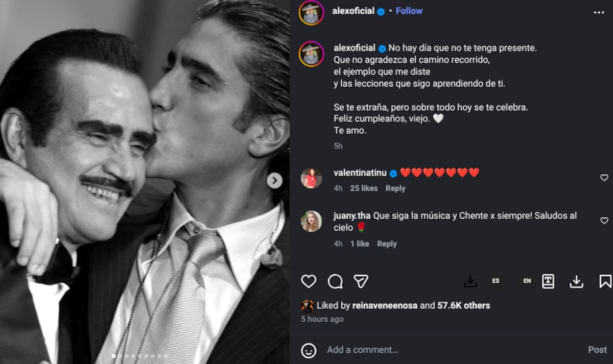Switch translation language to ES
Image resolution: width=613 pixels, height=364 pixels.
(x=495, y=281)
